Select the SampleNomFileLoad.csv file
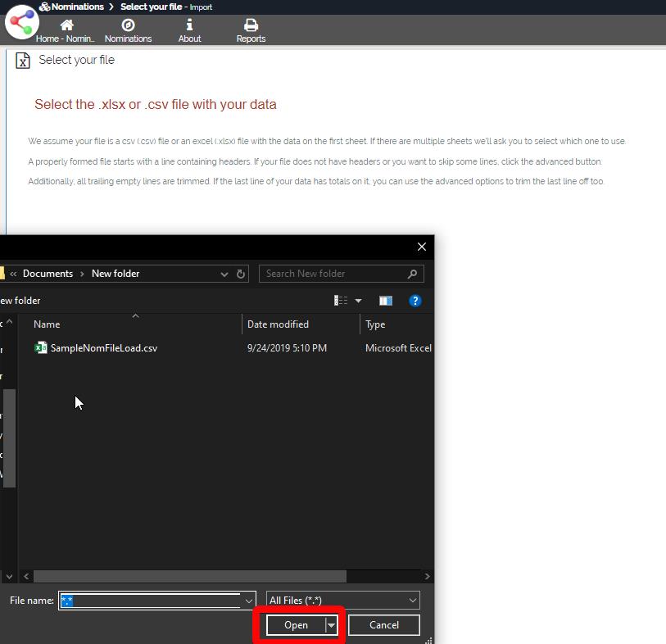The width and height of the screenshot is (666, 644). coord(103,348)
